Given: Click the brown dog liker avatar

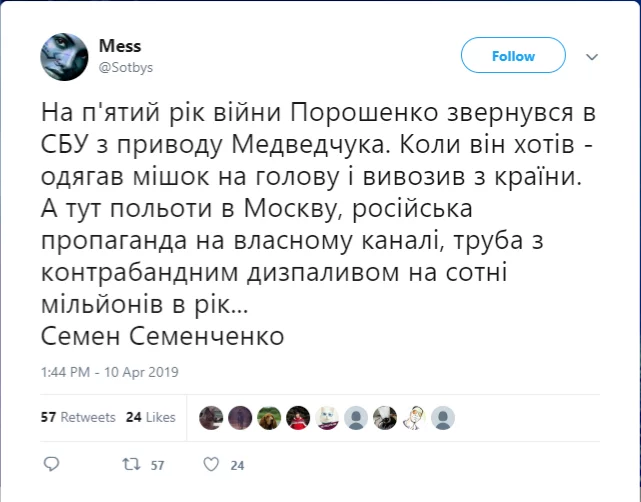Looking at the screenshot, I should [x=268, y=417].
